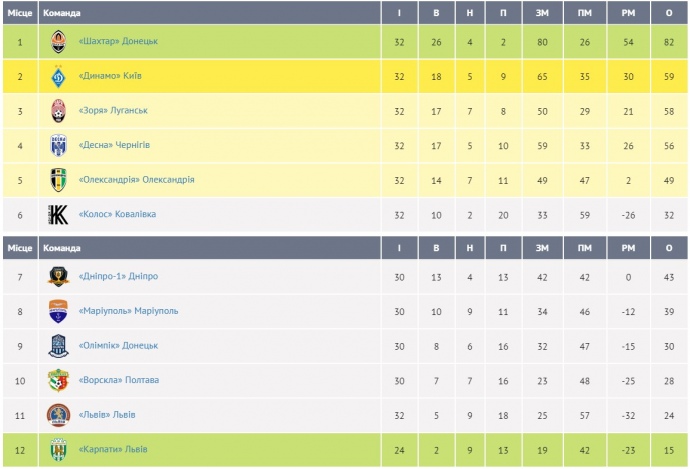This screenshot has width=690, height=469.
Task: Open the «Ворскла» Полтава team link
Action: pos(118,381)
